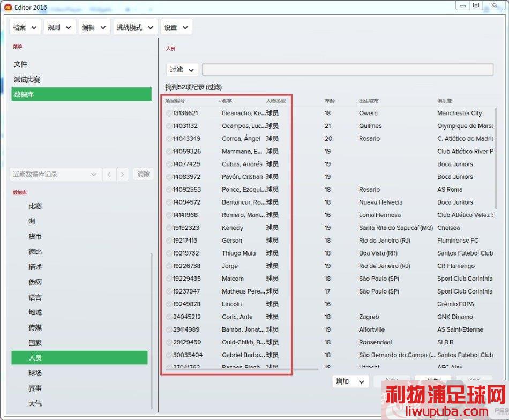Viewport: 509px width, 420px height.
Task: Toggle row marker for 24045212 Coric
Action: [x=168, y=317]
